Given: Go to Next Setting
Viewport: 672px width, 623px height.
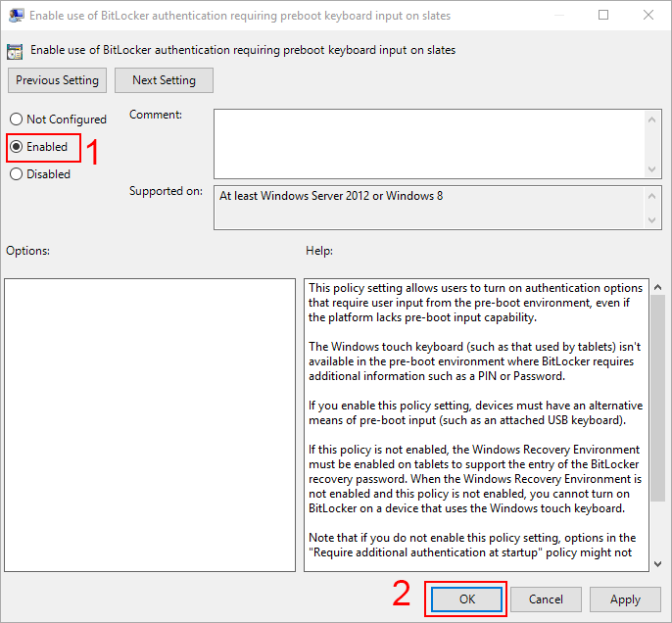Looking at the screenshot, I should coord(164,80).
